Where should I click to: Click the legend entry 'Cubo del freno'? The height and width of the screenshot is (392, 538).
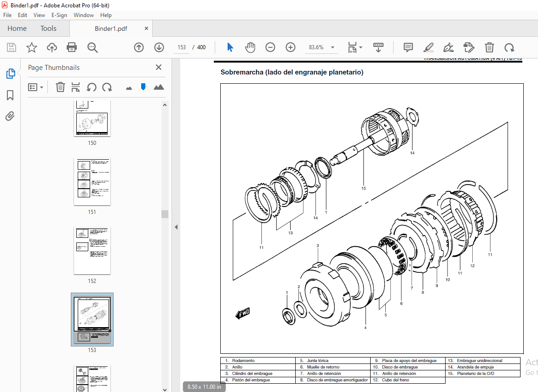tap(395, 380)
